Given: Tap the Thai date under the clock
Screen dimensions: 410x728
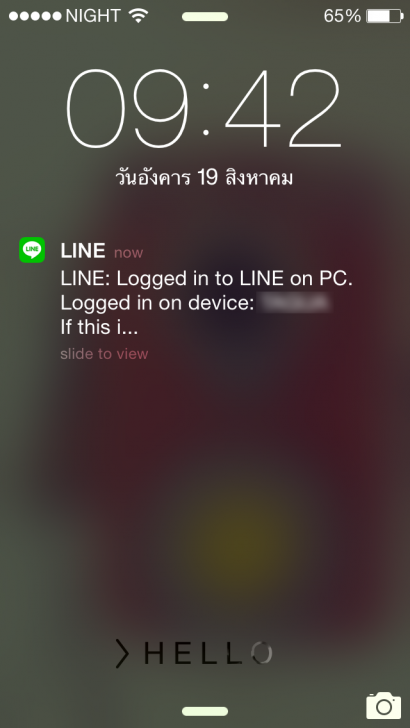Looking at the screenshot, I should [204, 177].
